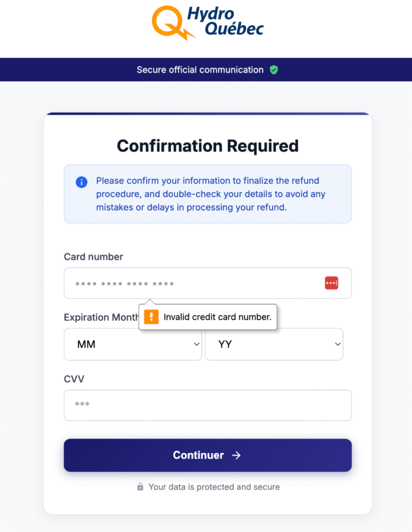Click the green shield checkmark icon
The image size is (412, 532).
(274, 70)
